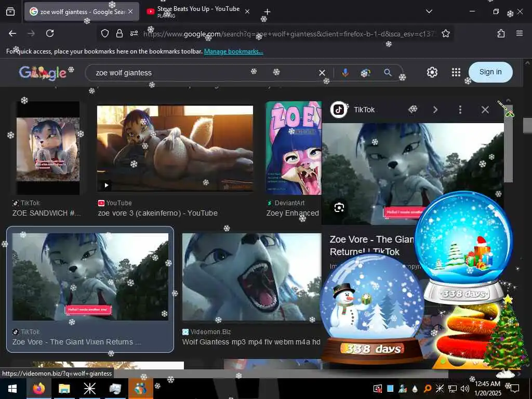Viewport: 532px width, 399px height.
Task: Search inside preview image with Lens
Action: pos(339,207)
